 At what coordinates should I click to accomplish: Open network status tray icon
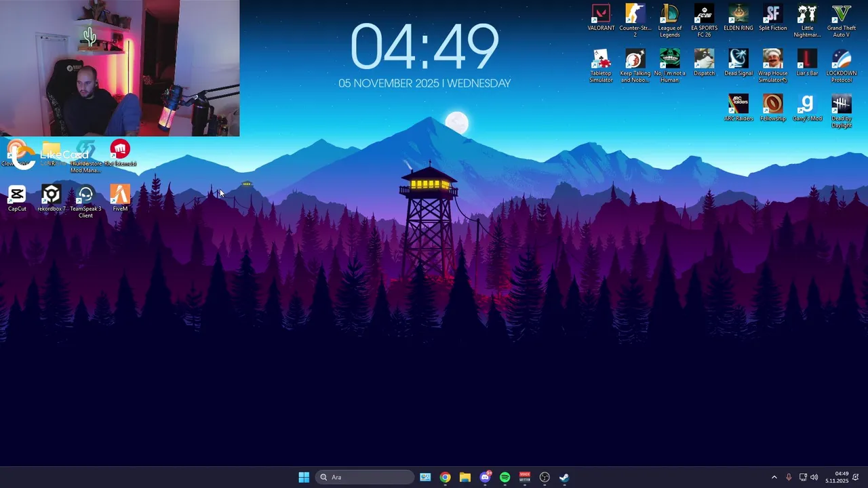[803, 477]
